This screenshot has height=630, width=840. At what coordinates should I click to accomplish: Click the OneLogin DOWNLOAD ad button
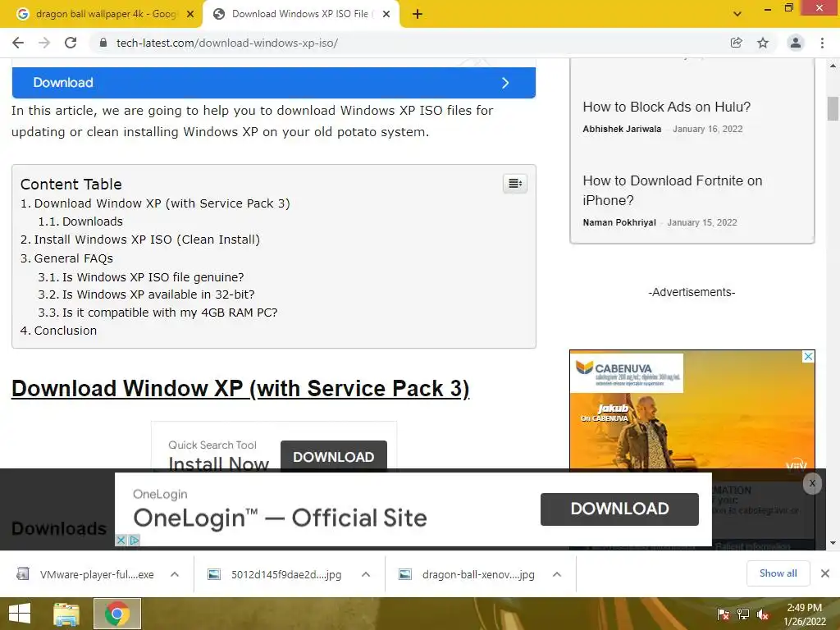(619, 509)
